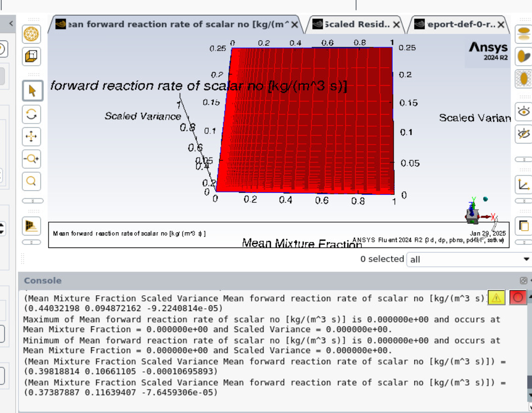Close the Scaled Residuals tab
532x413 pixels.
pos(396,24)
